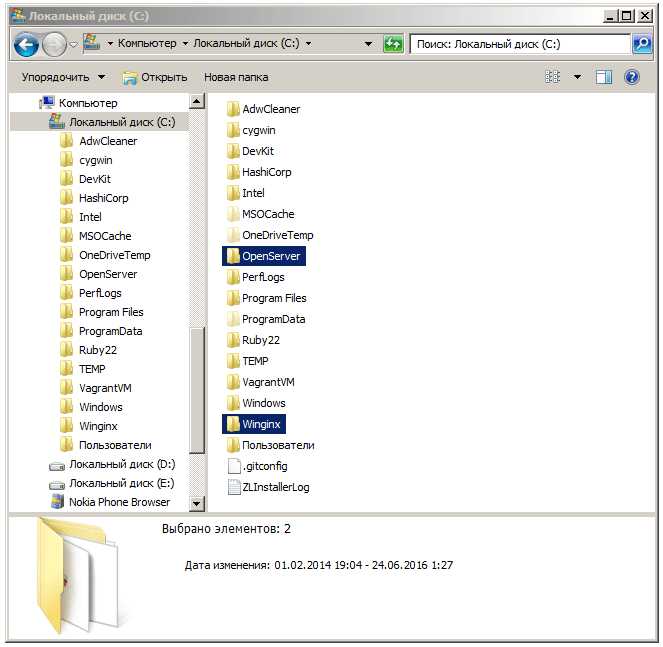
Task: Expand arrow between Компьютер and Локальный диск (C:)
Action: point(185,43)
